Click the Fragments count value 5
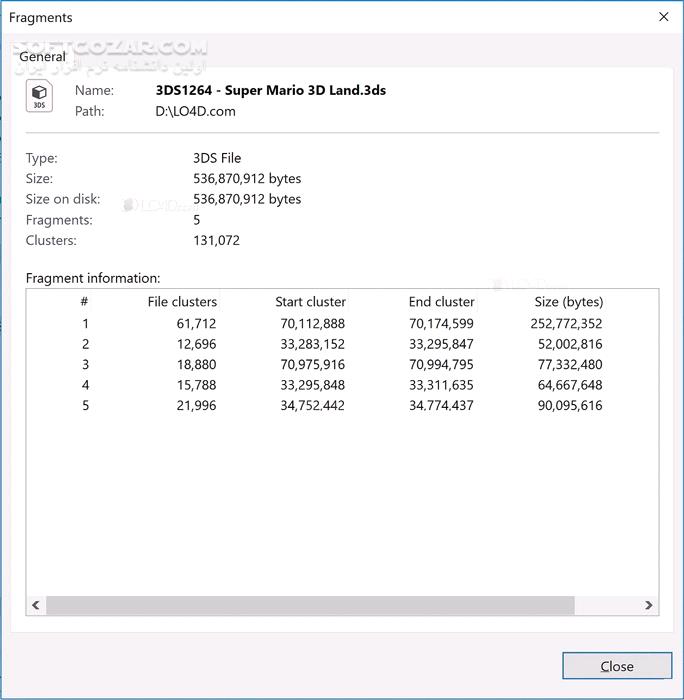This screenshot has height=700, width=684. tap(196, 220)
